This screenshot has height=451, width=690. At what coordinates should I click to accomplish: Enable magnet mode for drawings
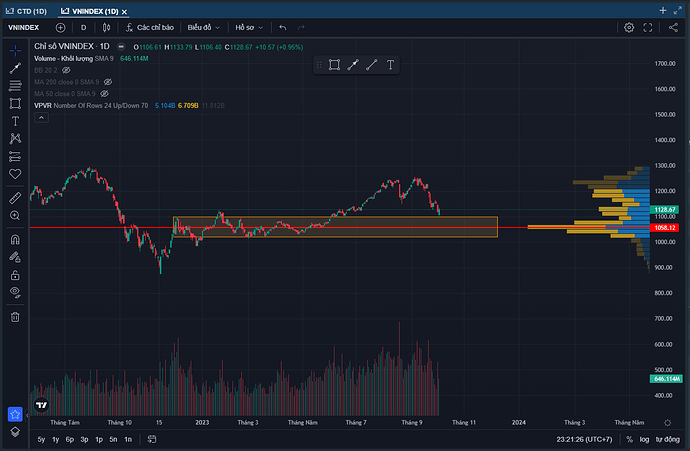tap(15, 240)
